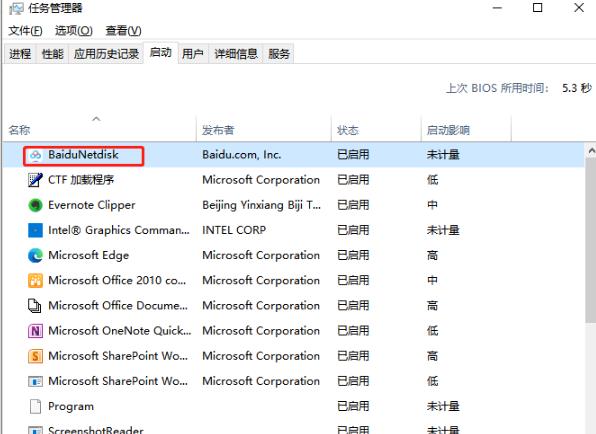Click the vertical scrollbar thumb
Viewport: 596px width, 434px height.
591,241
